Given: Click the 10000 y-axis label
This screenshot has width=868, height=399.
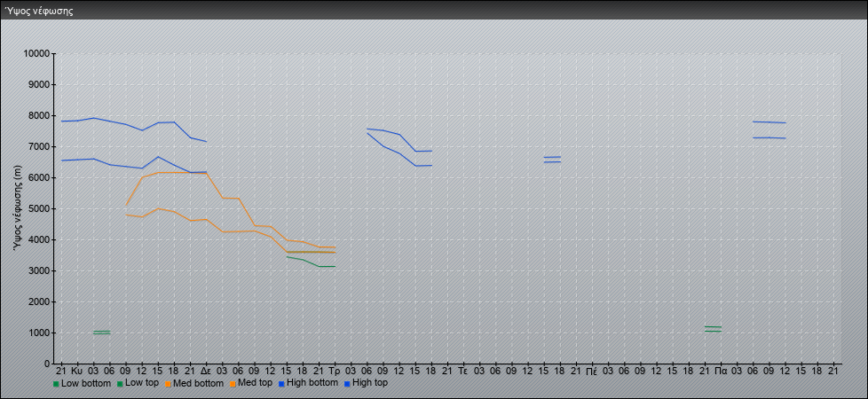Looking at the screenshot, I should [x=36, y=54].
